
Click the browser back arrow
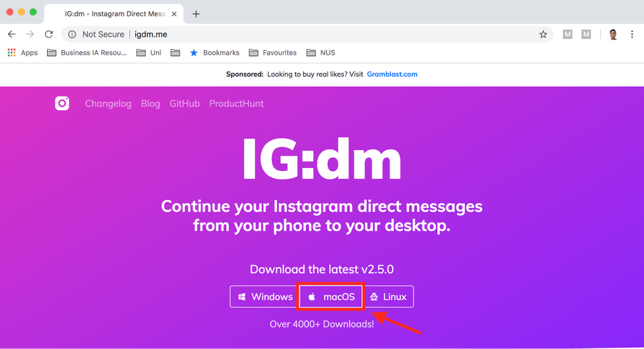tap(12, 34)
